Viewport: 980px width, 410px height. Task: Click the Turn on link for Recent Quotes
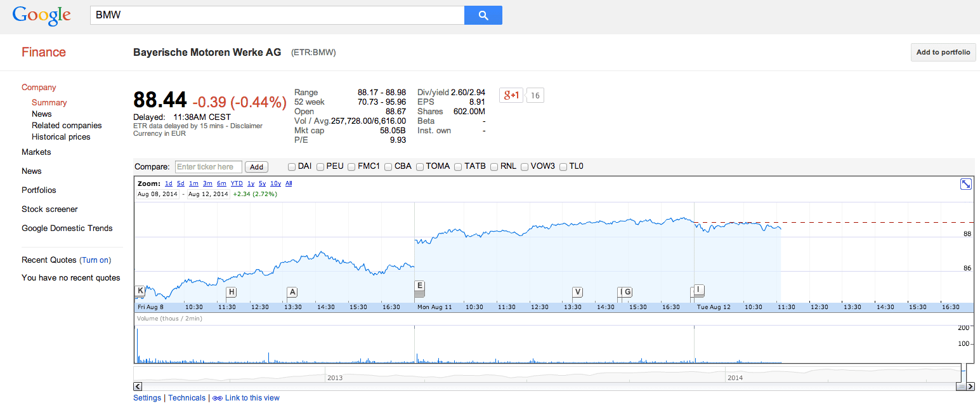pyautogui.click(x=95, y=260)
